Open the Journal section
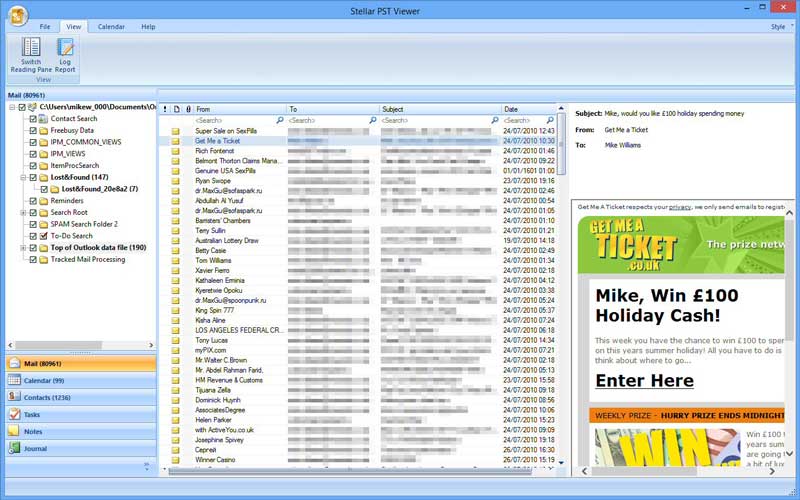 (81, 448)
